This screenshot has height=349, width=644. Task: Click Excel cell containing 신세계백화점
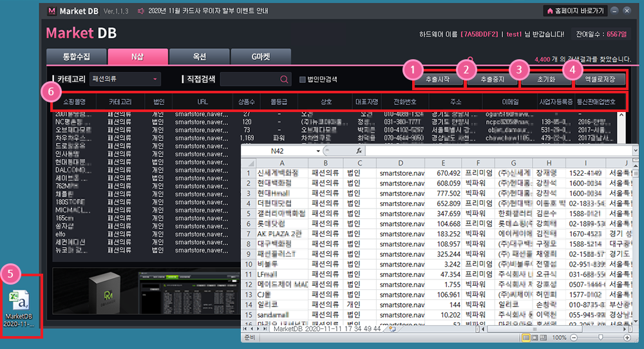point(282,173)
